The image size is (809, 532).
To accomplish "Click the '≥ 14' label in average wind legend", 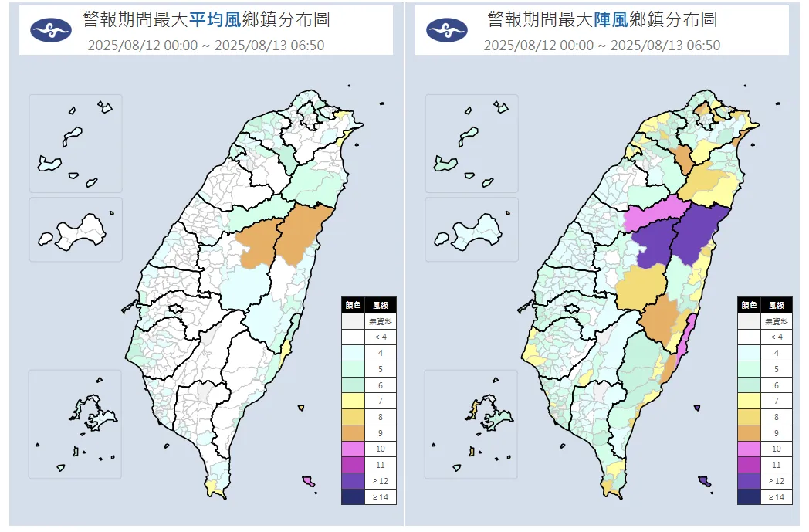I will click(381, 497).
